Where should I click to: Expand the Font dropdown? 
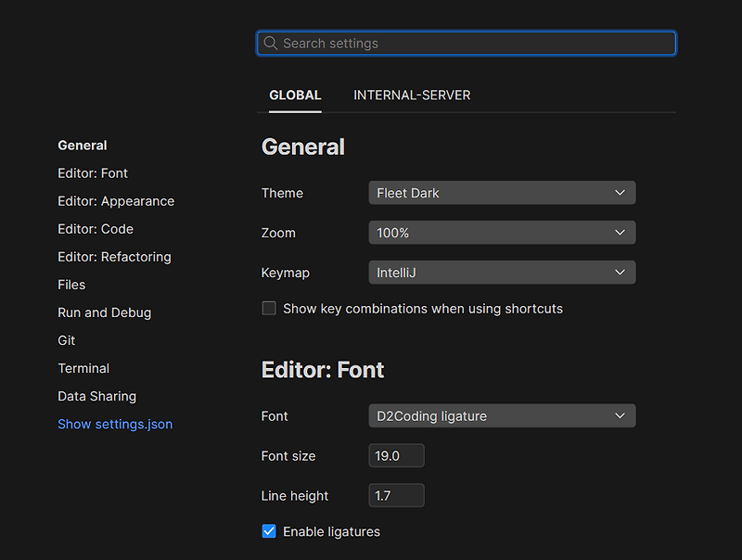coord(502,416)
